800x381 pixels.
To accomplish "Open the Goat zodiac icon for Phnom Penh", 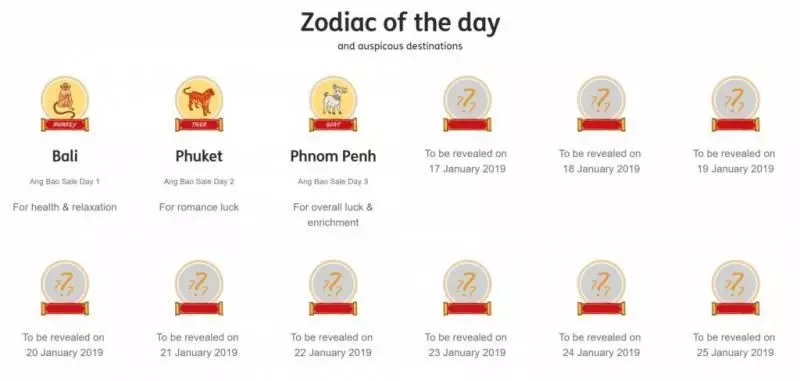I will [333, 104].
